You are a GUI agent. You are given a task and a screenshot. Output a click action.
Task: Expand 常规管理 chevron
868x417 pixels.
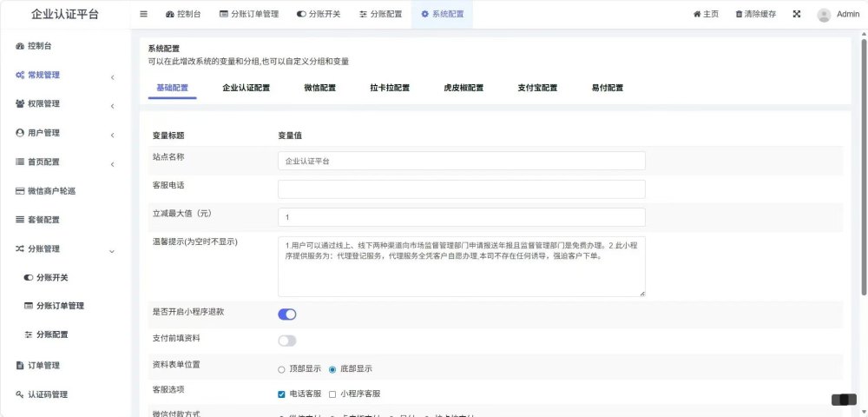pyautogui.click(x=112, y=77)
